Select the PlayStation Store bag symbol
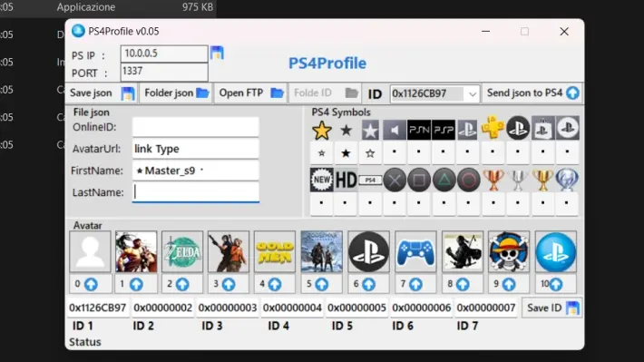644x362 pixels. [x=543, y=128]
